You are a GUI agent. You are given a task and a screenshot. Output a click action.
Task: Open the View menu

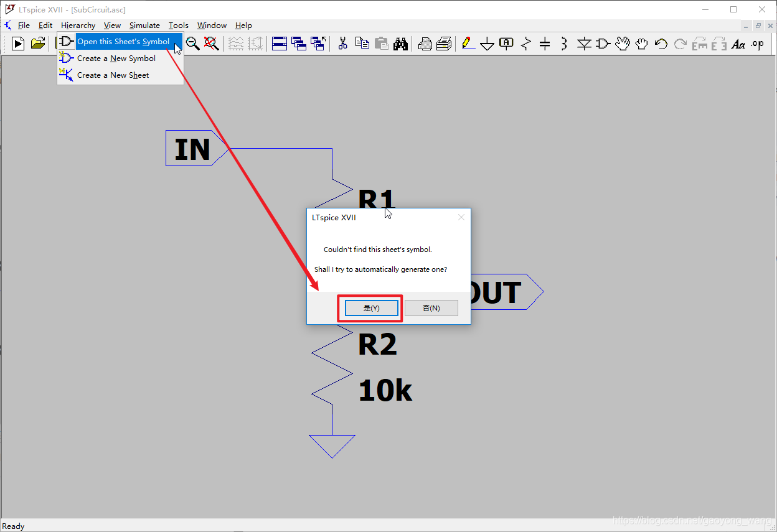(x=112, y=26)
